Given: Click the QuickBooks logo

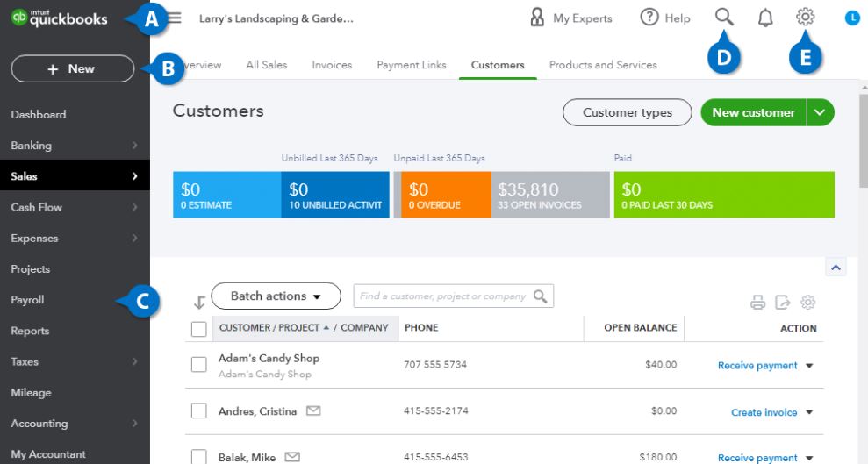Looking at the screenshot, I should [59, 18].
